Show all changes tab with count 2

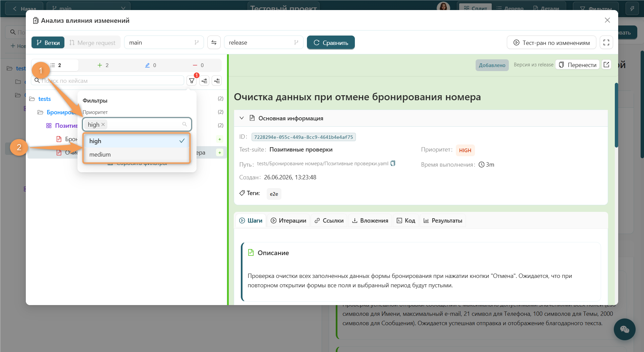coord(55,65)
